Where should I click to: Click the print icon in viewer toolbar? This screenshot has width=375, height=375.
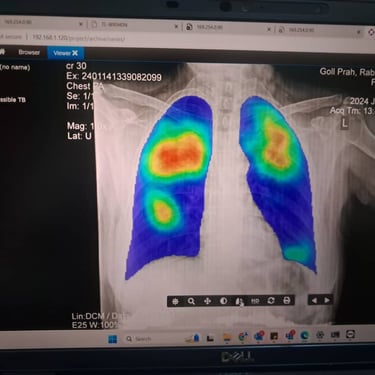pyautogui.click(x=287, y=300)
